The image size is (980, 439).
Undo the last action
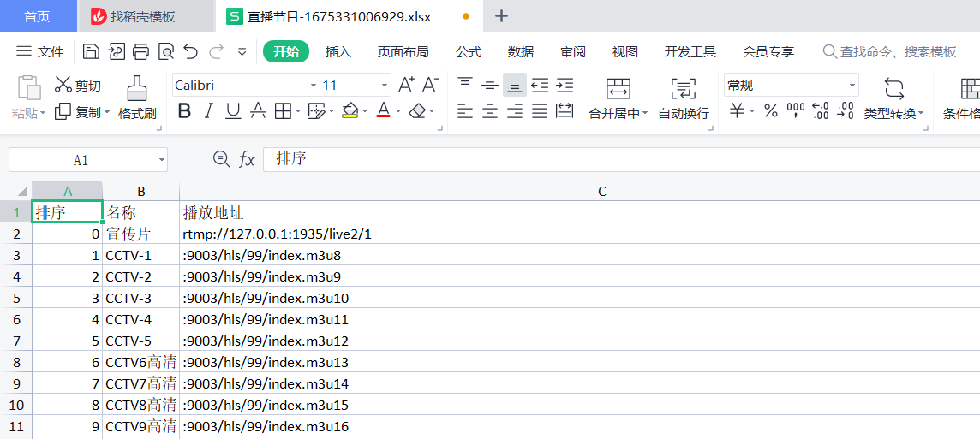click(190, 52)
